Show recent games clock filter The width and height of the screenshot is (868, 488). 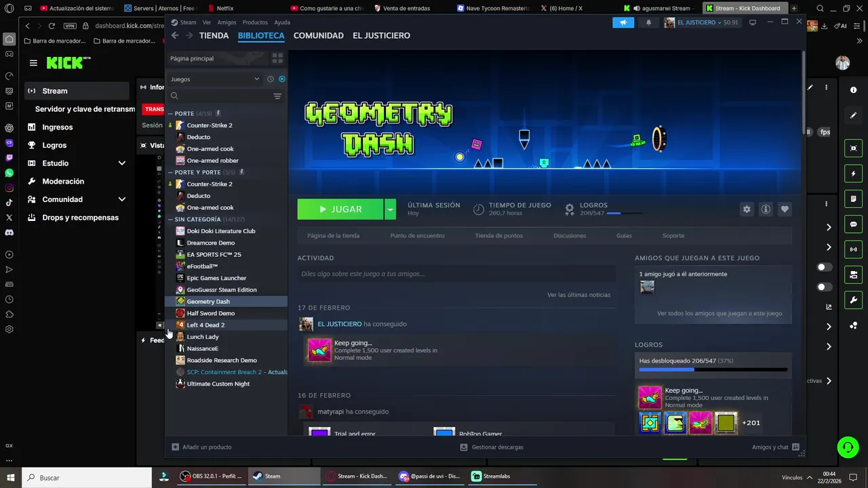pyautogui.click(x=270, y=79)
